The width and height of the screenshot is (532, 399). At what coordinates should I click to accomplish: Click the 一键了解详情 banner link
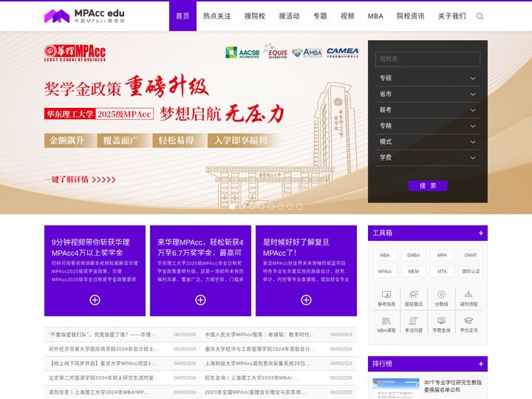(80, 179)
